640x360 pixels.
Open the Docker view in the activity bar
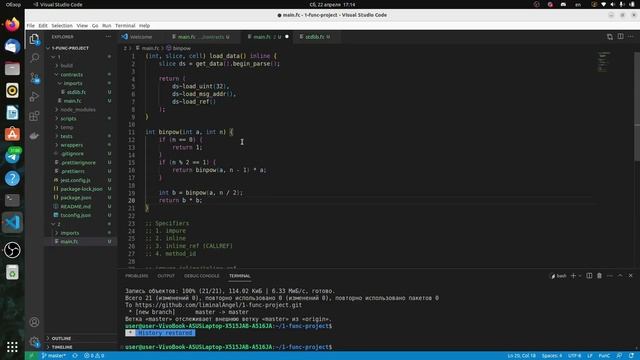(x=34, y=136)
